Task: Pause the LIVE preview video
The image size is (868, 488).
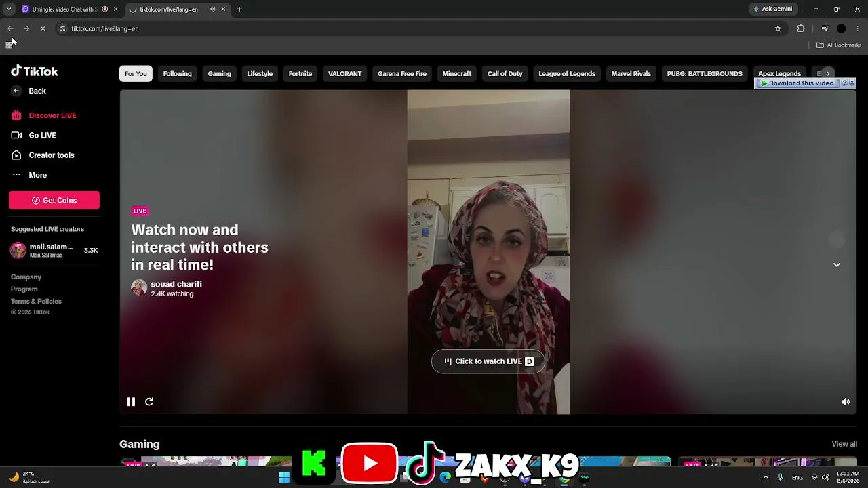Action: click(131, 402)
